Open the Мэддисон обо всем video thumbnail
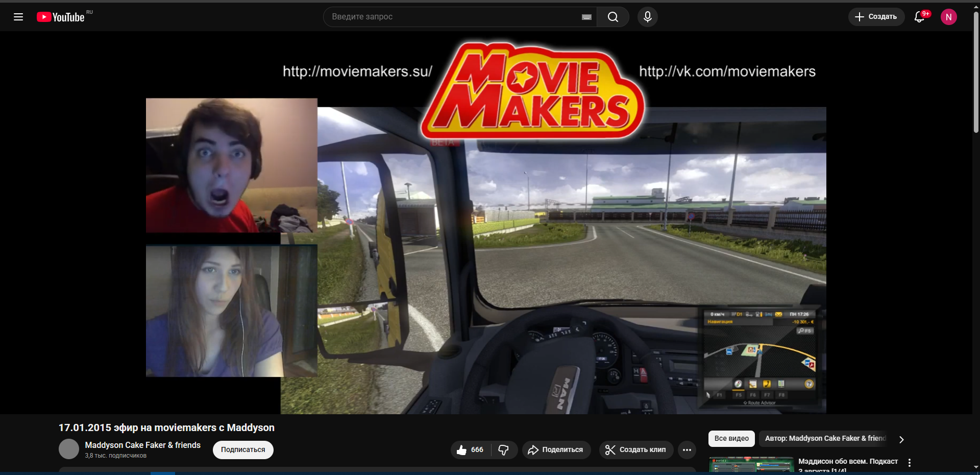The image size is (980, 475). tap(751, 464)
